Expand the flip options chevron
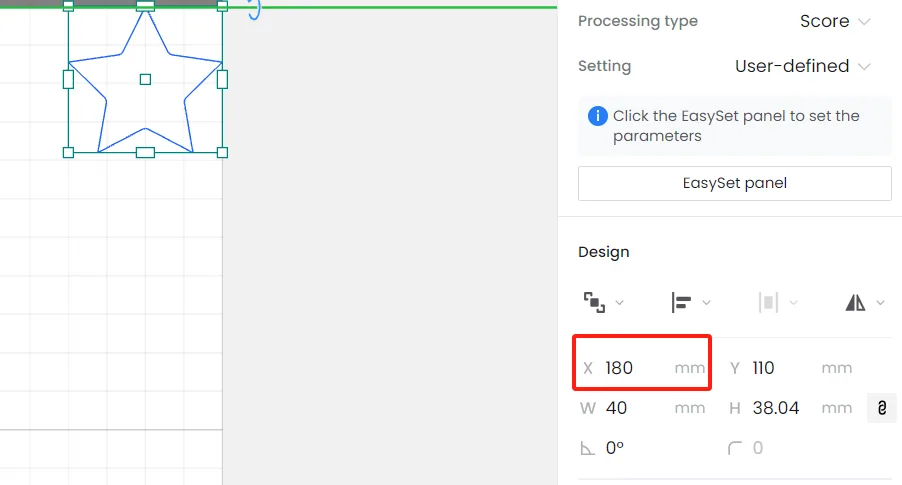This screenshot has height=485, width=902. point(880,303)
